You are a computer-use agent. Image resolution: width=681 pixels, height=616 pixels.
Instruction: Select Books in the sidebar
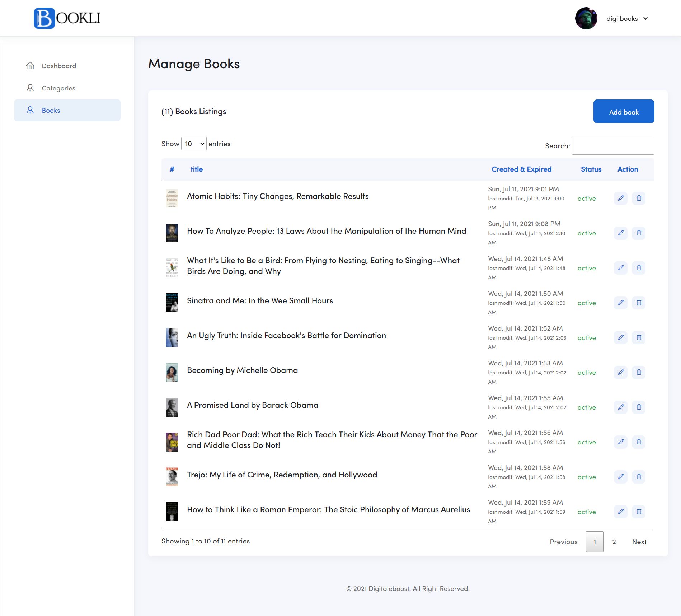pos(67,110)
